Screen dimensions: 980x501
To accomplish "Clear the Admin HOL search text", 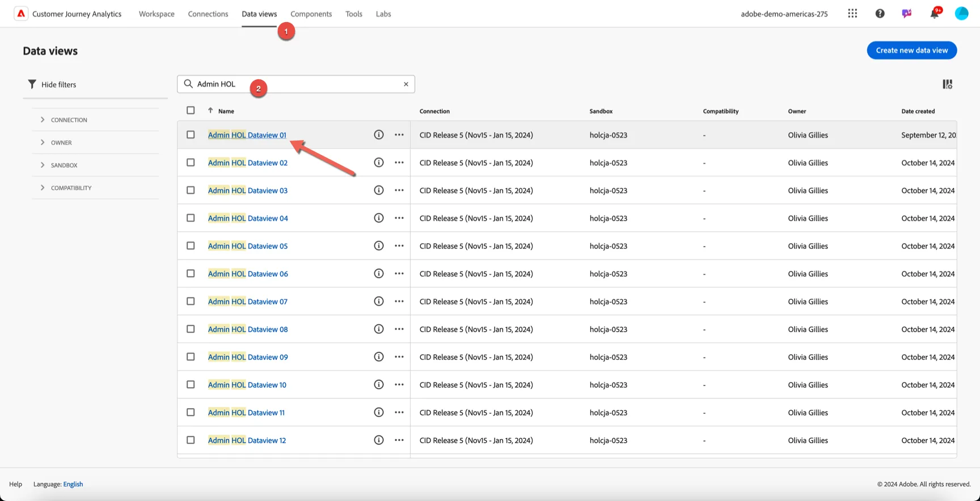I will coord(406,84).
